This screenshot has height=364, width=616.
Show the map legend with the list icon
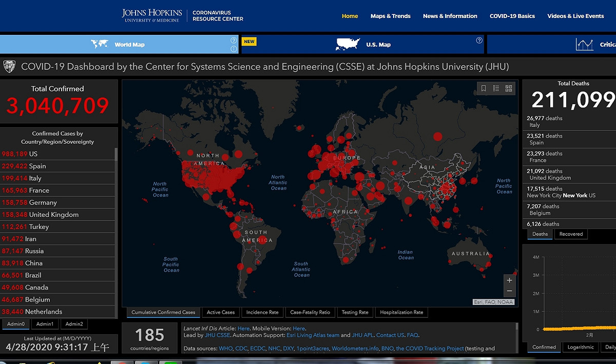pos(496,88)
